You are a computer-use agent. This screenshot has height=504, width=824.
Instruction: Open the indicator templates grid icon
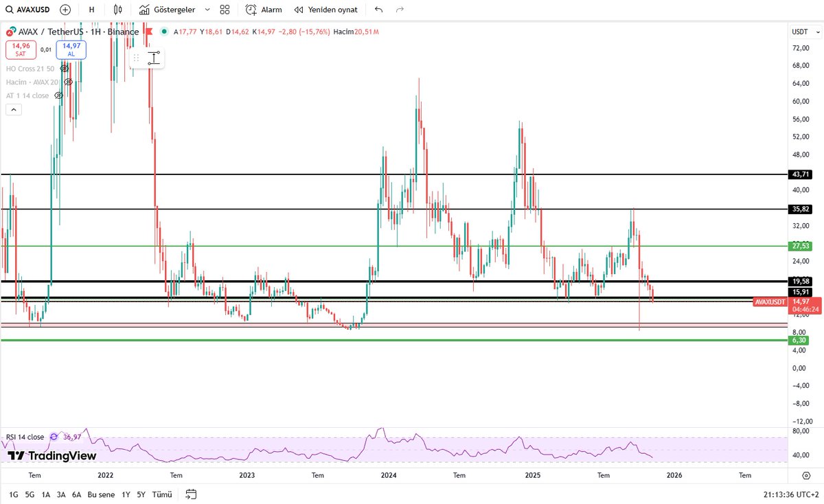pyautogui.click(x=225, y=10)
